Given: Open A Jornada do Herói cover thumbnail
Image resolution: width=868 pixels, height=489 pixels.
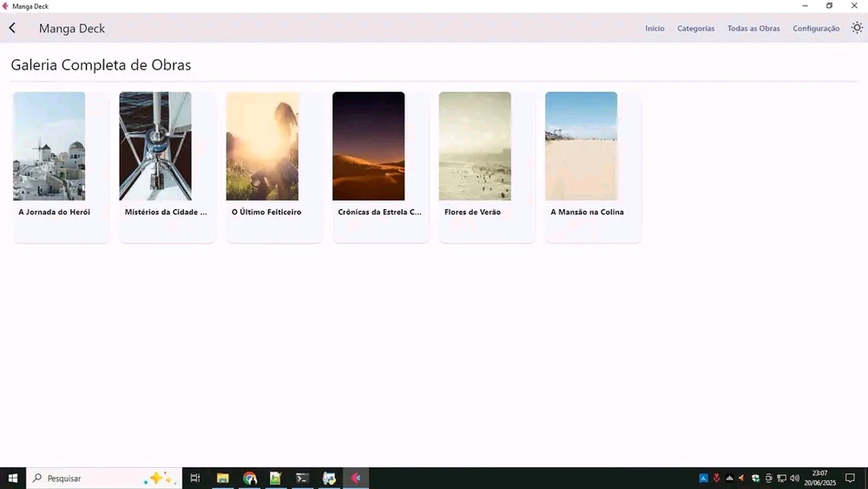Looking at the screenshot, I should (49, 146).
